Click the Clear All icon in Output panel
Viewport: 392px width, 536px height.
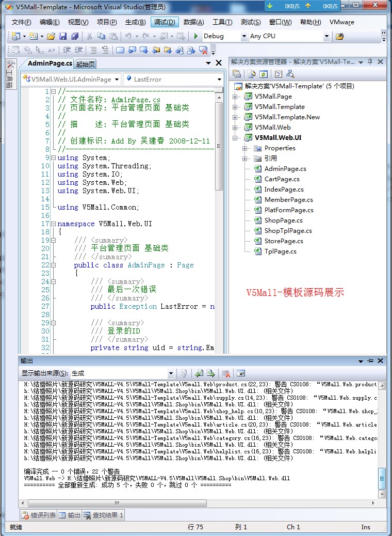[226, 373]
